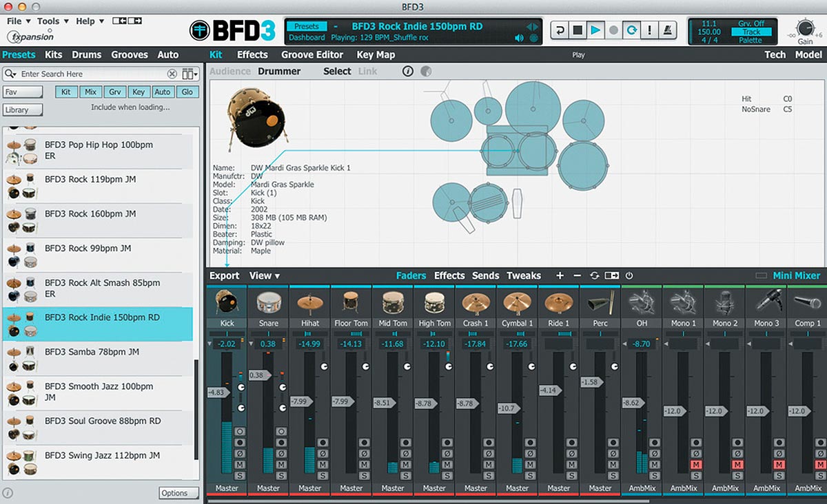
Task: Toggle the Key filter button
Action: point(139,92)
